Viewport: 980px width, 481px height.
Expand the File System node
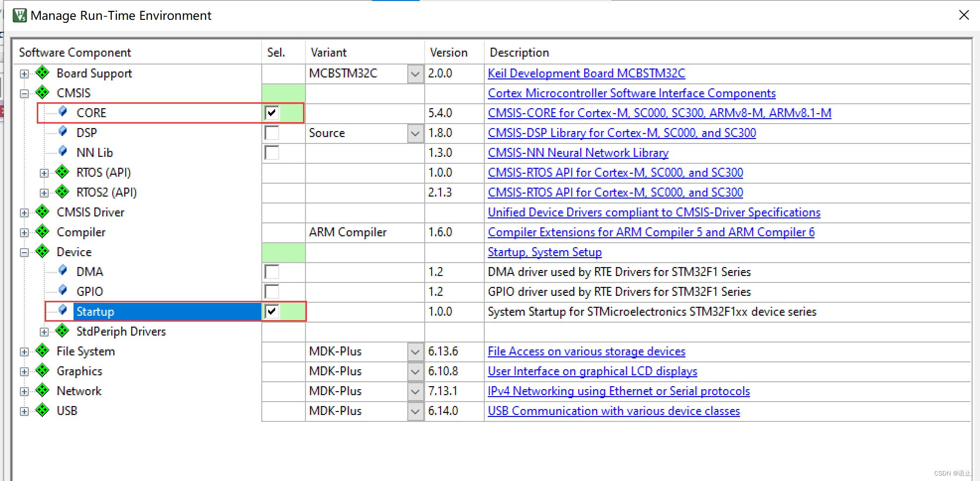coord(24,352)
